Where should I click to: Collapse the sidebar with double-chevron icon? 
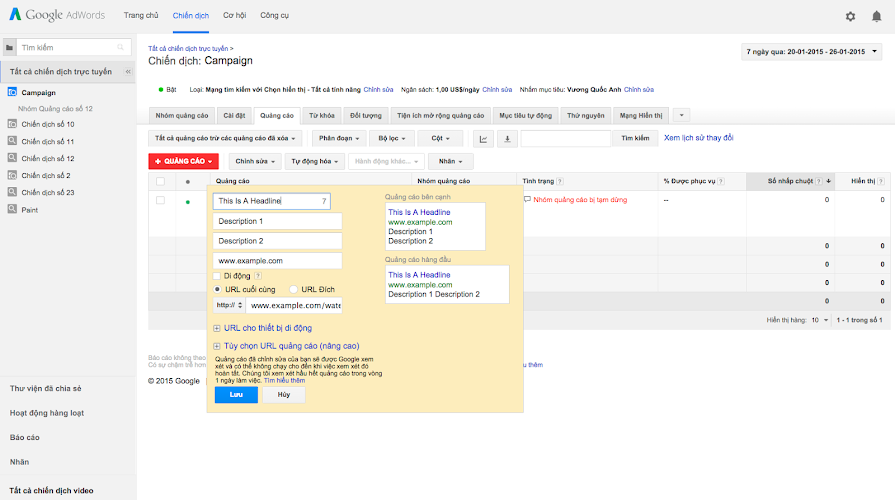pos(128,71)
